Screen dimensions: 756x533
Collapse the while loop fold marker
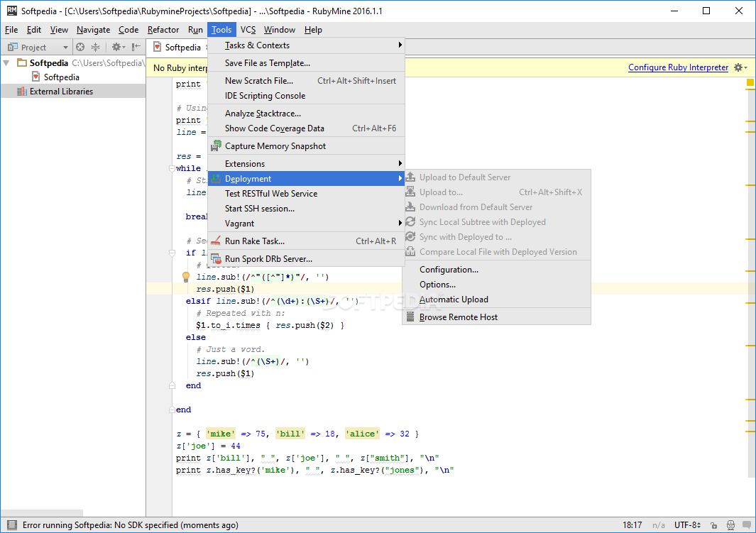172,169
